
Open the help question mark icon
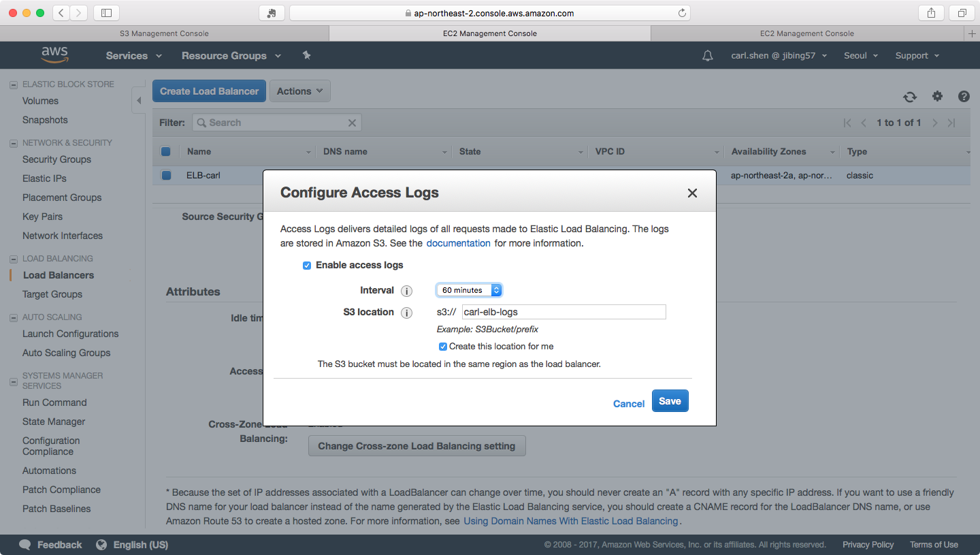(964, 96)
